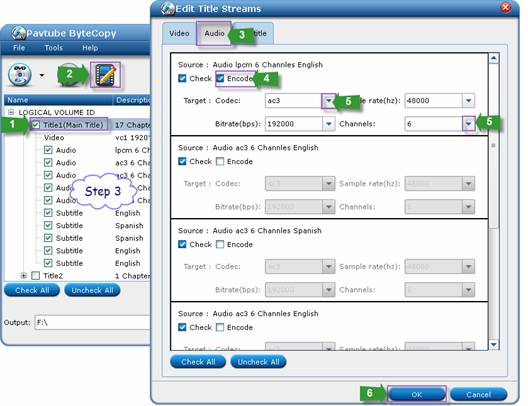Close the Edit Title Streams dialog
Image resolution: width=528 pixels, height=406 pixels.
coord(505,7)
